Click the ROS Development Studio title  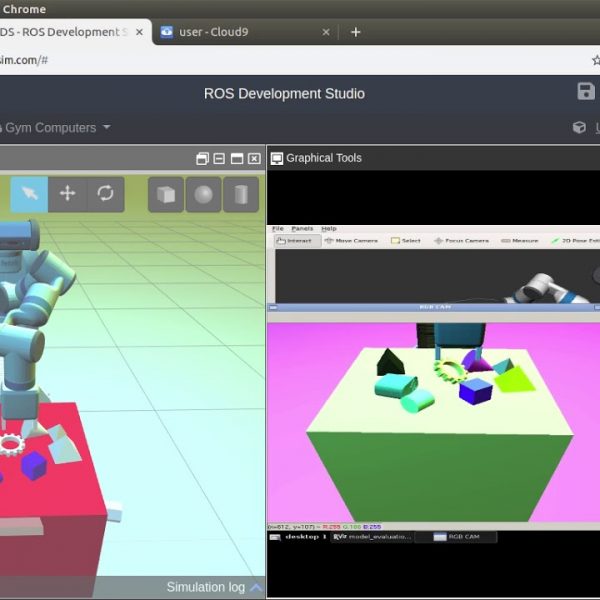coord(284,94)
